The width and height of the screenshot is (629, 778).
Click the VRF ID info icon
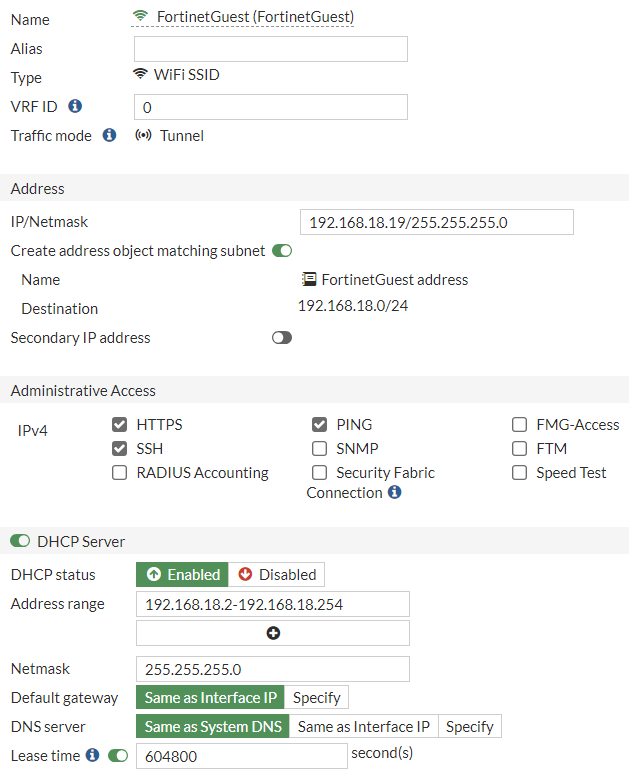click(75, 106)
